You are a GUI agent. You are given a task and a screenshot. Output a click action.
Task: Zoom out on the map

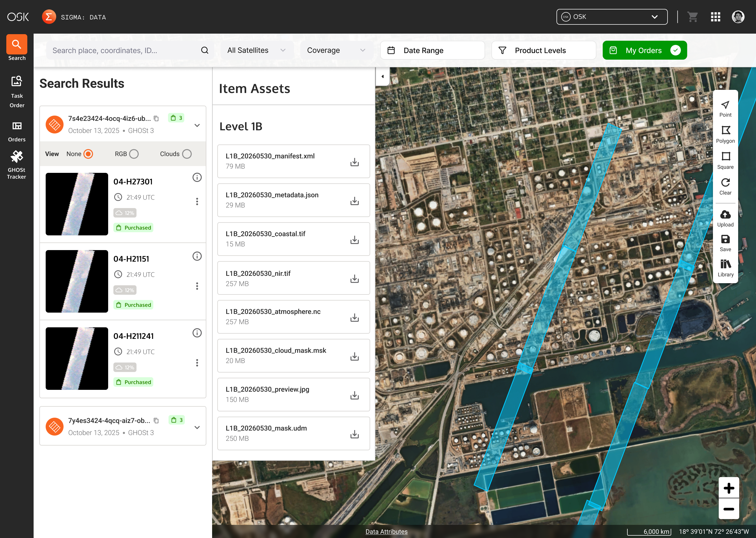[x=728, y=509]
